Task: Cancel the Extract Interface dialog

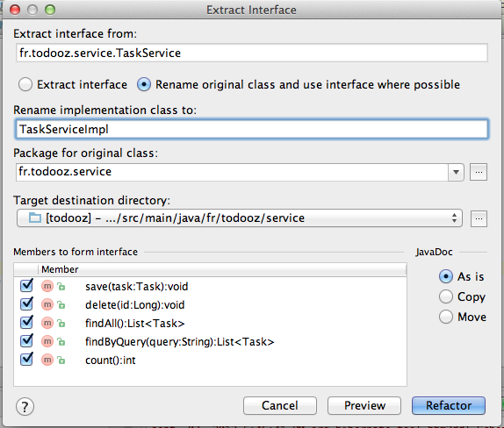Action: [x=279, y=405]
